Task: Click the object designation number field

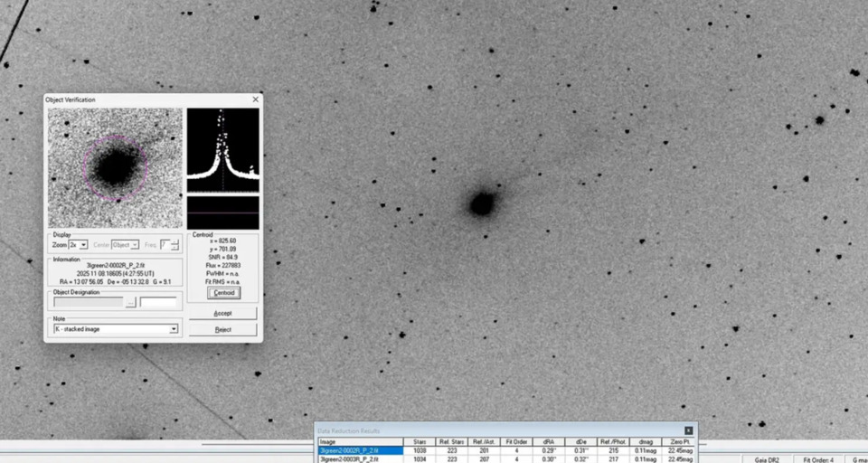Action: coord(158,303)
